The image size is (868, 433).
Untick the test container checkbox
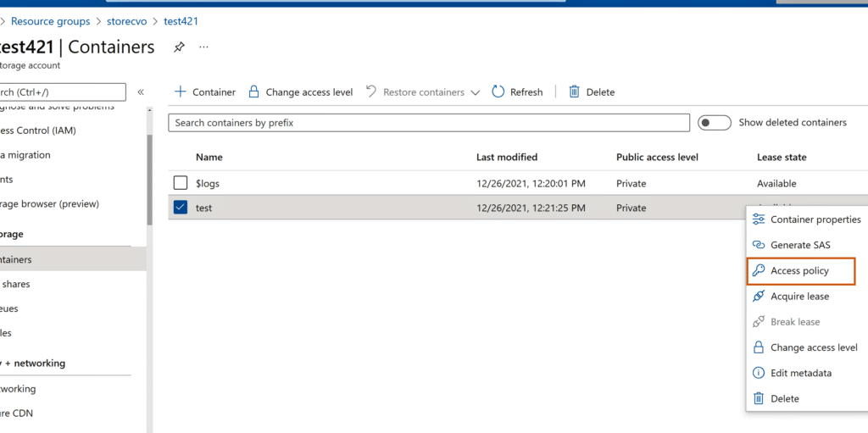pyautogui.click(x=181, y=208)
